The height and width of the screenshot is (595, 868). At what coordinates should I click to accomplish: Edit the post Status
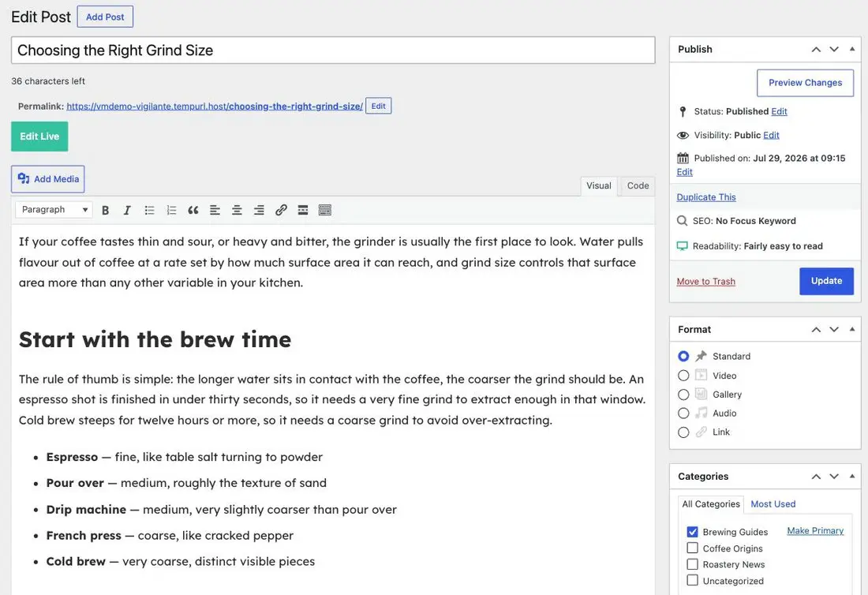[x=779, y=112]
